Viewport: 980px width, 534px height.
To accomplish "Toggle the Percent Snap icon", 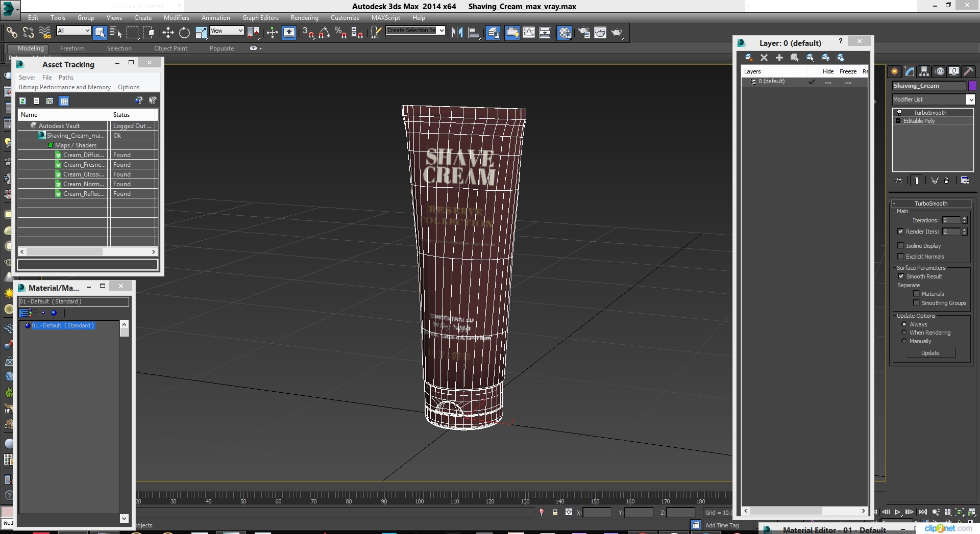I will [340, 33].
